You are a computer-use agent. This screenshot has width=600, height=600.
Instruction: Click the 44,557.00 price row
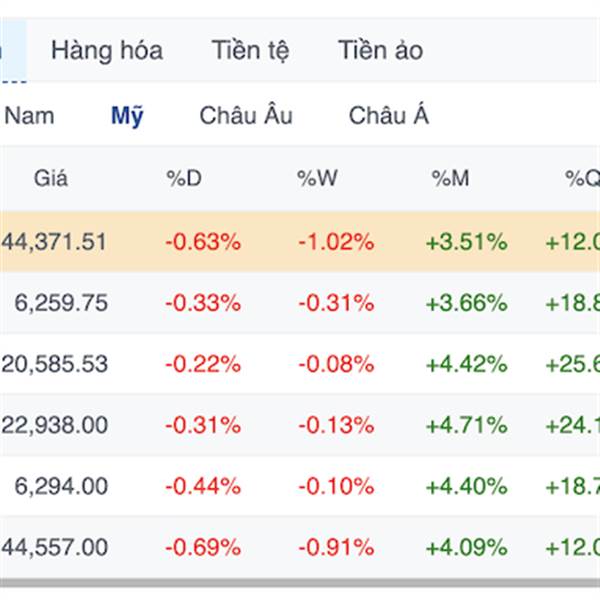pos(300,547)
